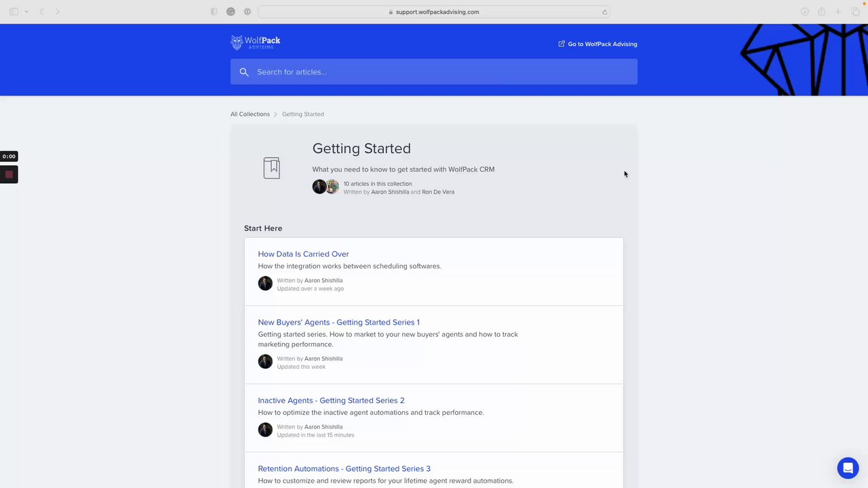Click the search magnifier icon

(244, 72)
